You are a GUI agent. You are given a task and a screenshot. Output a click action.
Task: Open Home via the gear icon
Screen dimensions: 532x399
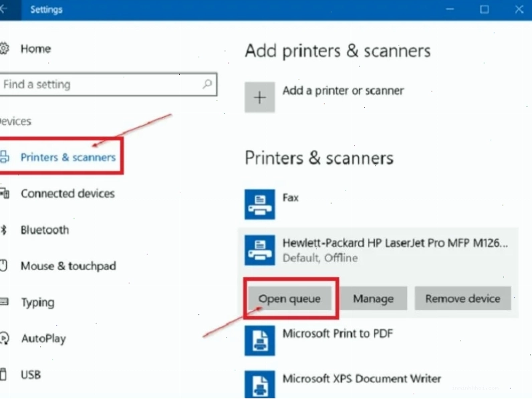coord(4,49)
